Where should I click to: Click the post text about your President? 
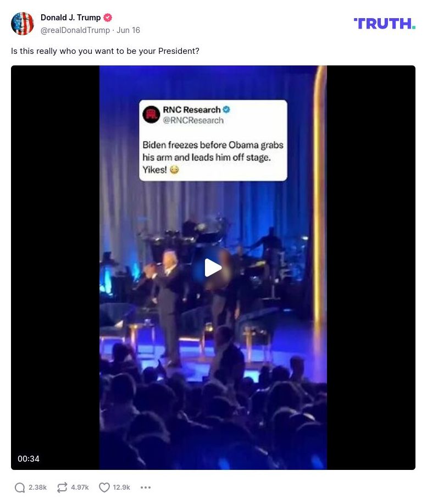(105, 51)
